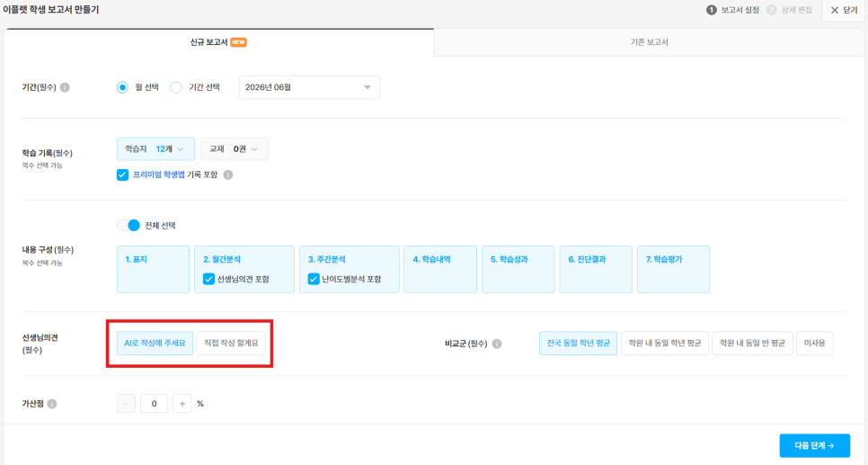
Task: Select the 신규 보고서 tab
Action: click(218, 42)
